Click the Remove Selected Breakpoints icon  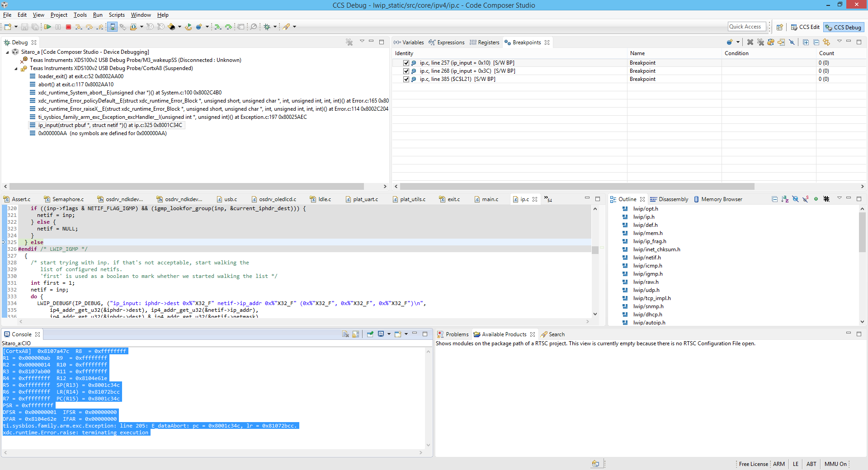pos(750,42)
